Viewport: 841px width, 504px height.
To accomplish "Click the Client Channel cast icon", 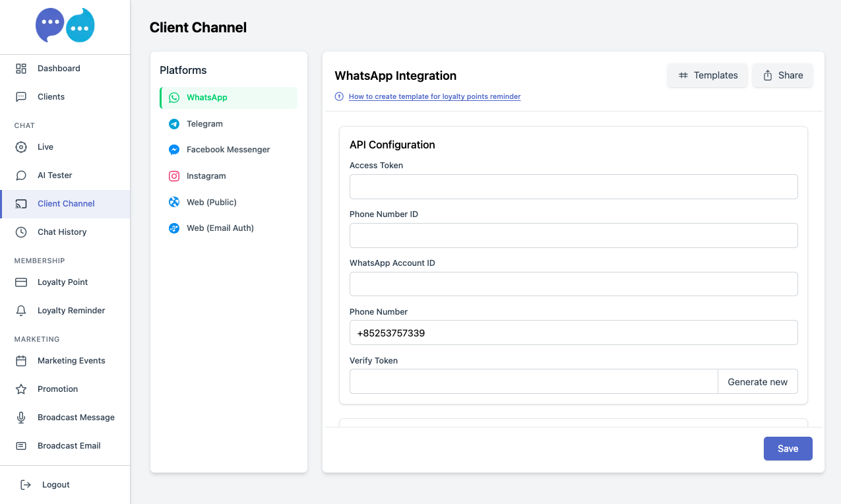I will (x=21, y=204).
